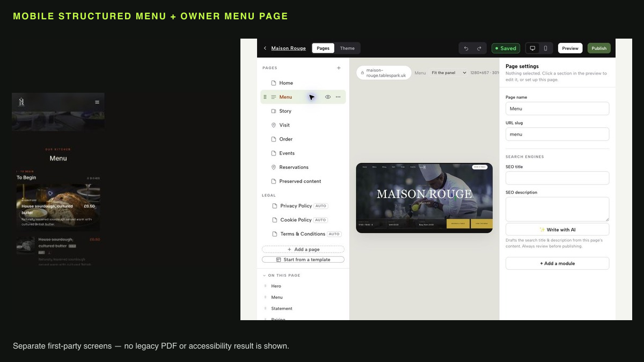Edit the Page name field

(557, 109)
